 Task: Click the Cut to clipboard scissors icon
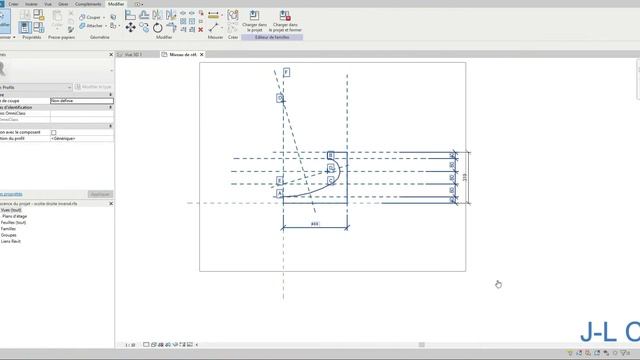(71, 13)
